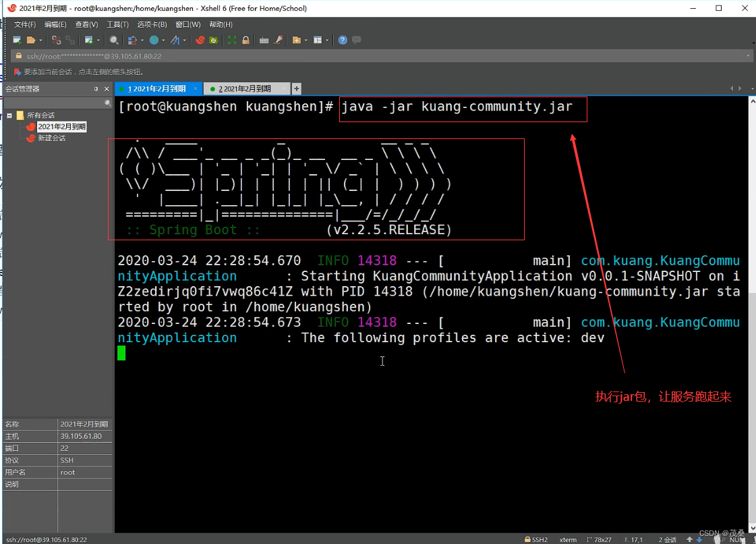Open the 查看(V) menu
This screenshot has width=756, height=544.
click(x=86, y=24)
